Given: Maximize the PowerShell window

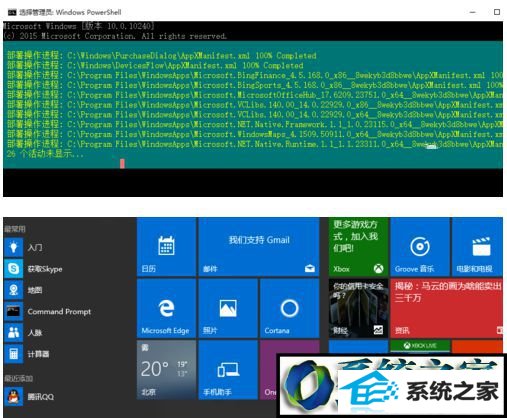Looking at the screenshot, I should point(497,12).
